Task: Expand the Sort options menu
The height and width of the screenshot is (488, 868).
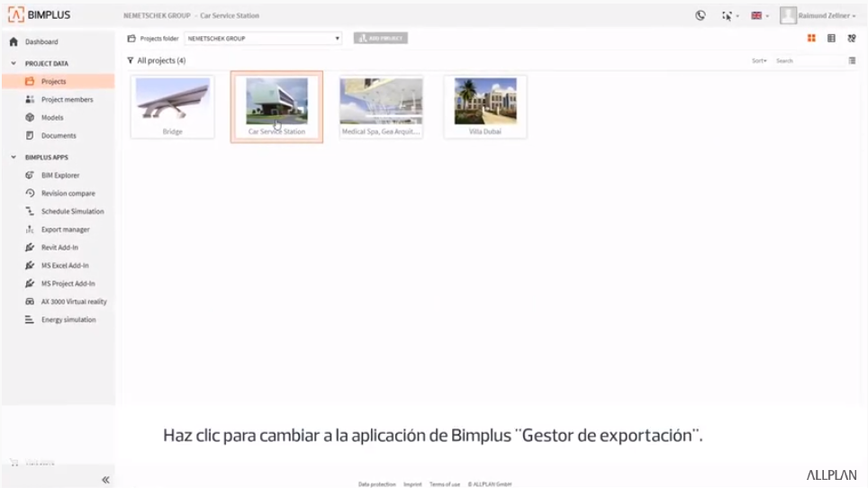Action: click(x=759, y=61)
